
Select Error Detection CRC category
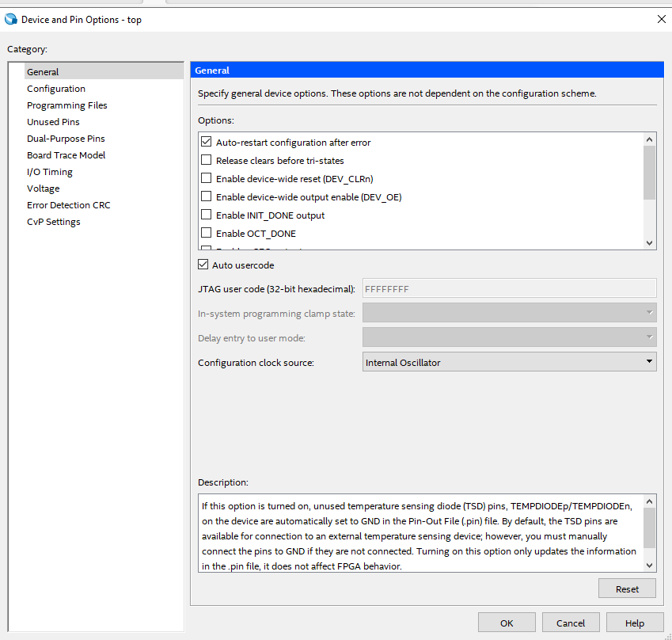point(69,205)
